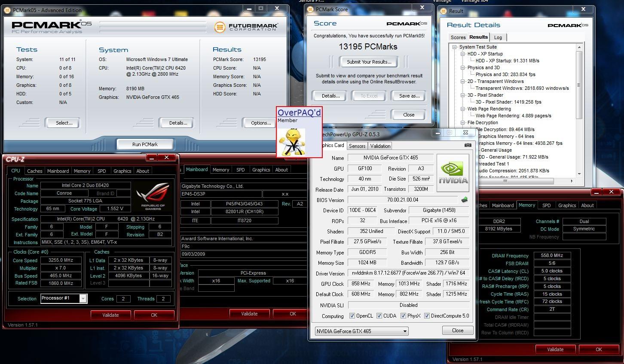Click the Run PCMark button
This screenshot has height=364, width=624.
[x=145, y=144]
